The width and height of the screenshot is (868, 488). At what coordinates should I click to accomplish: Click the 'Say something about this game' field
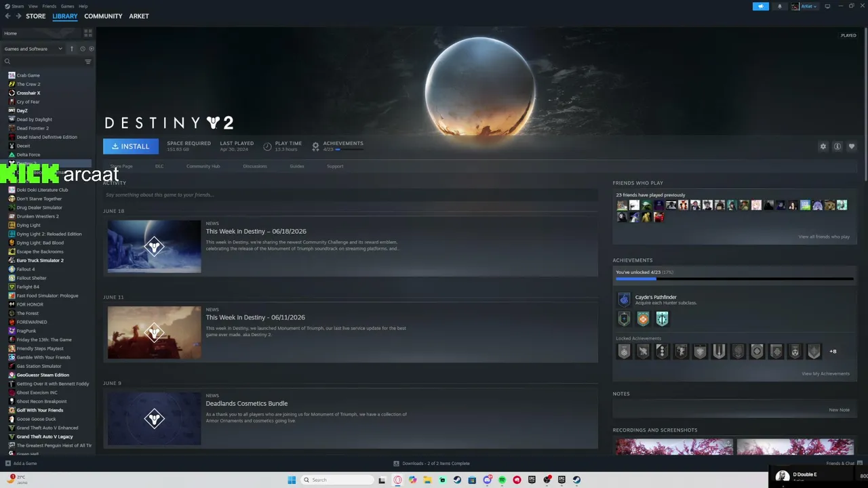pos(351,195)
